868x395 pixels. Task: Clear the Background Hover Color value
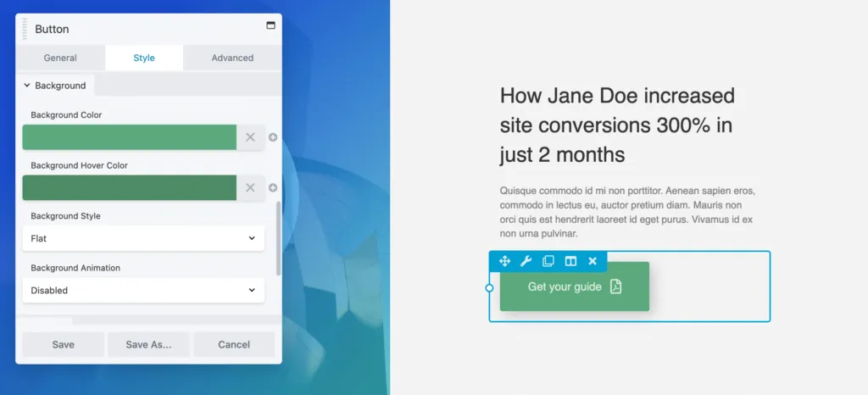[250, 188]
